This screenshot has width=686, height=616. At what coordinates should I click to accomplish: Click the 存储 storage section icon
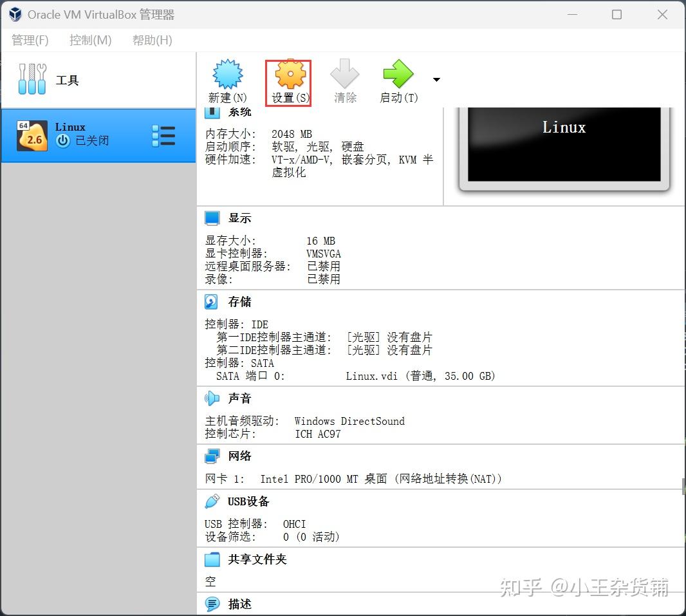(212, 301)
